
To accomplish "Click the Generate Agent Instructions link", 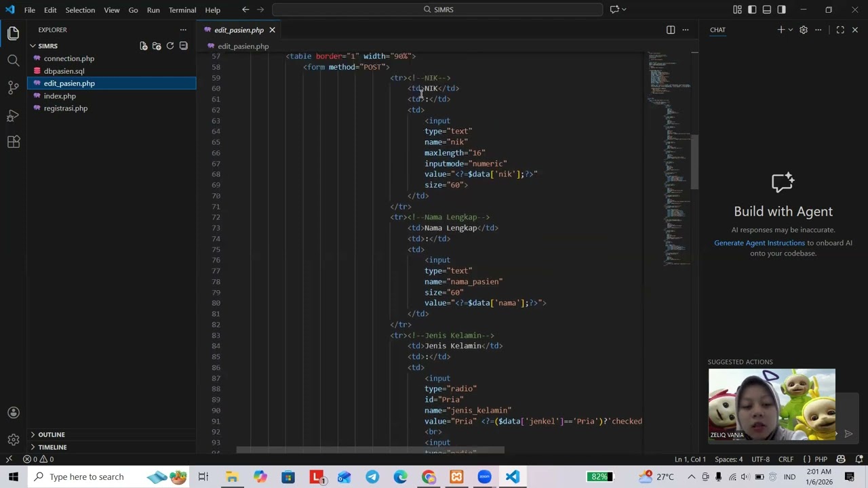I will point(759,243).
